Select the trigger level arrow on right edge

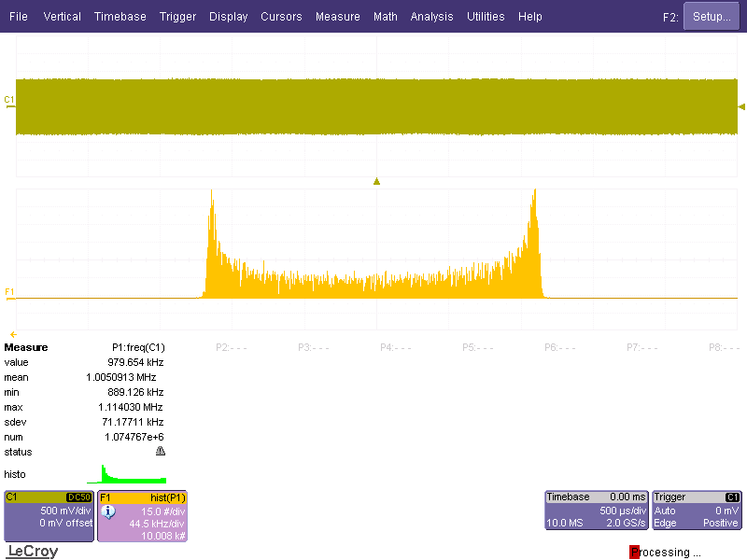[741, 107]
